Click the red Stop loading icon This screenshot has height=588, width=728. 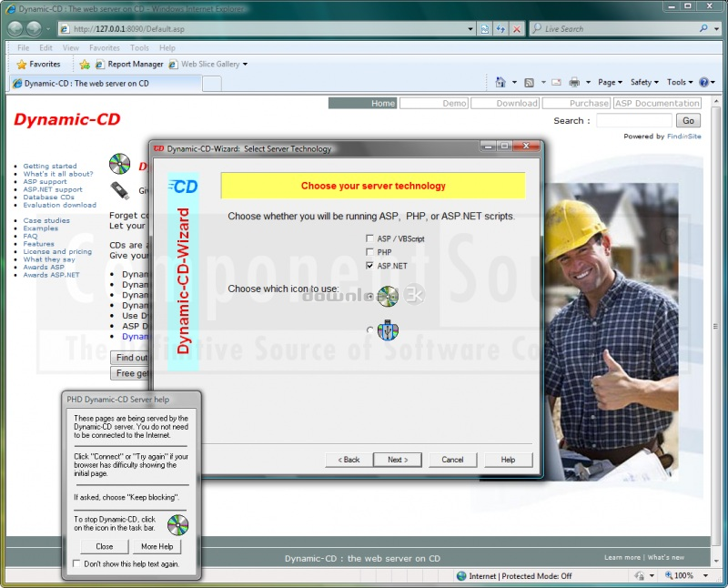517,29
